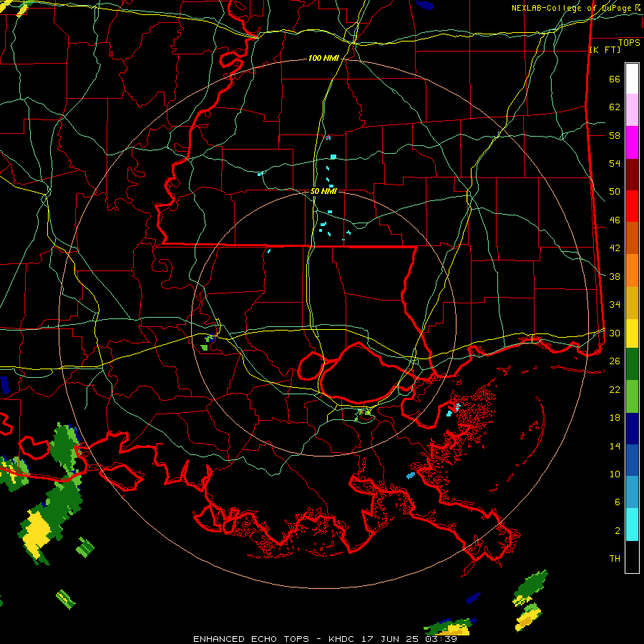Viewport: 644px width, 644px height.
Task: Select the 66 value on the legend
Action: point(615,79)
